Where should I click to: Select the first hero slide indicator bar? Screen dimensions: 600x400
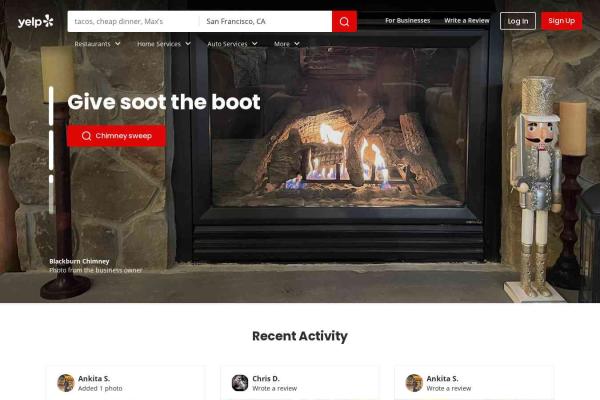click(51, 106)
